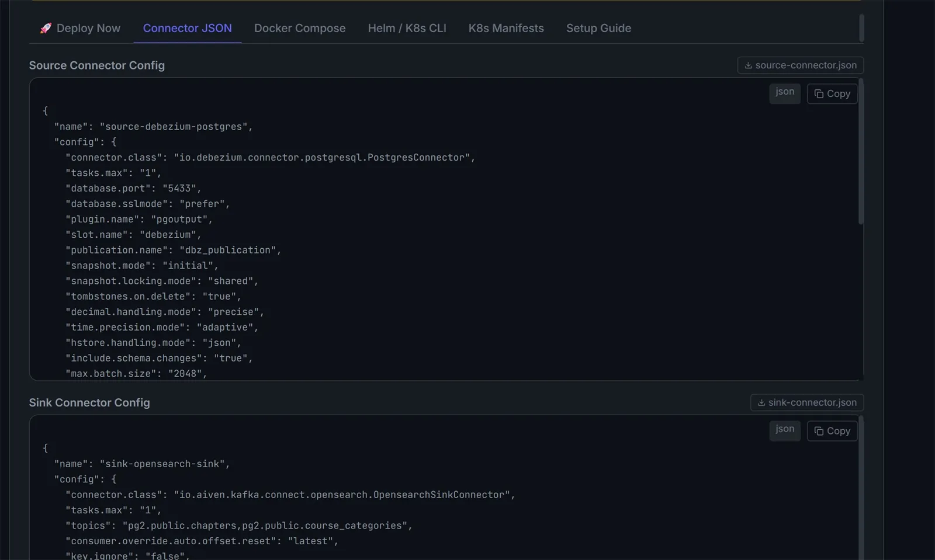
Task: Click the "database.sslmode": "prefer" line
Action: [148, 204]
